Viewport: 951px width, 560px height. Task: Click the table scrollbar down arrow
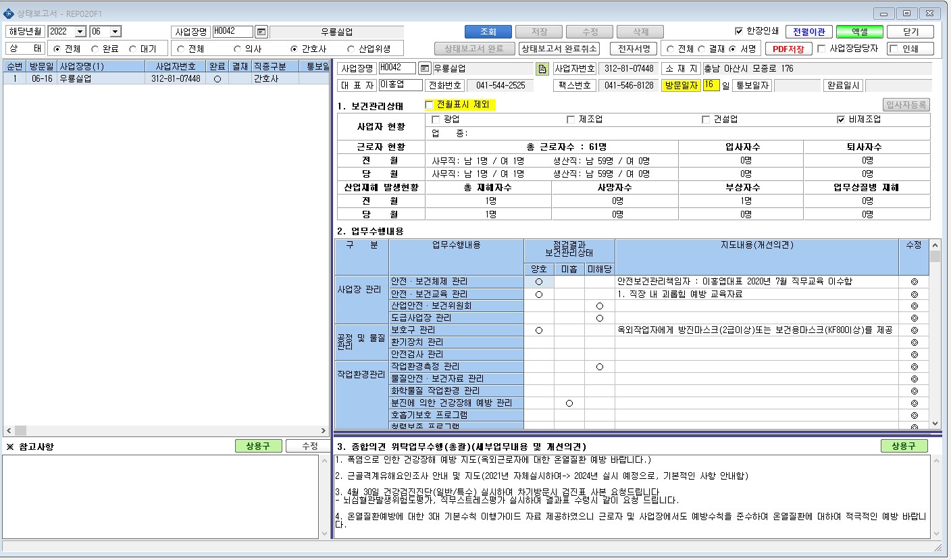pos(935,423)
